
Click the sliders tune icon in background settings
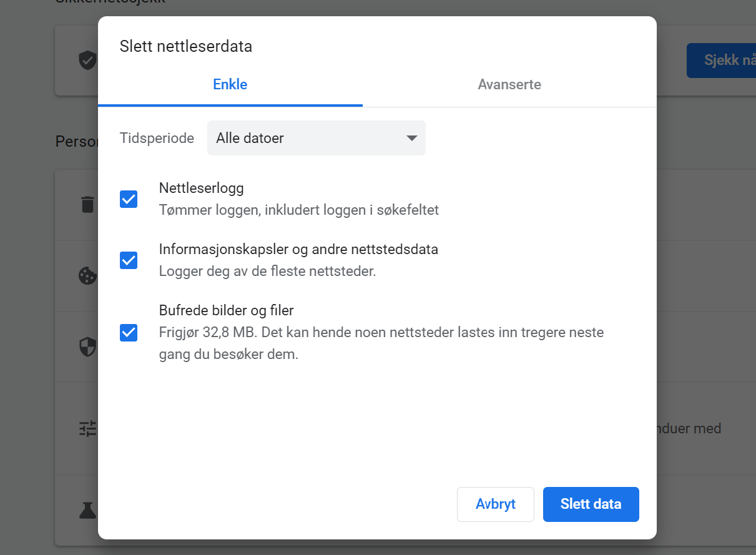(88, 428)
